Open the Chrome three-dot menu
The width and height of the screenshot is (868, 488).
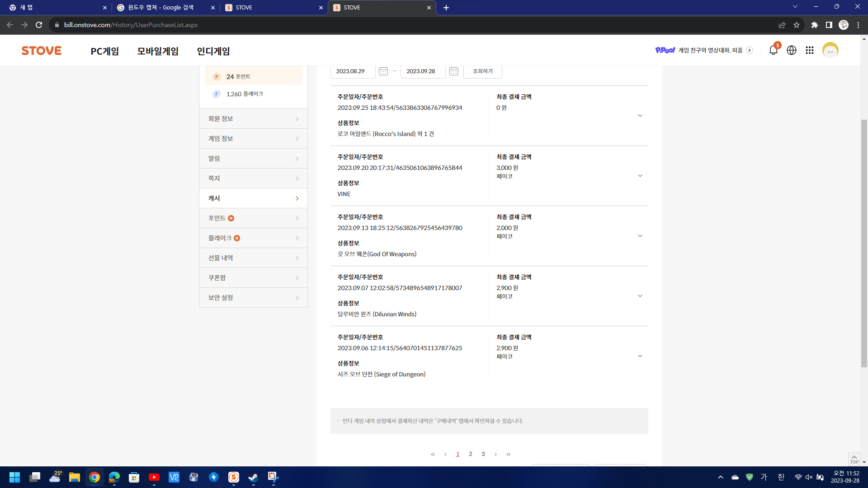click(x=858, y=25)
